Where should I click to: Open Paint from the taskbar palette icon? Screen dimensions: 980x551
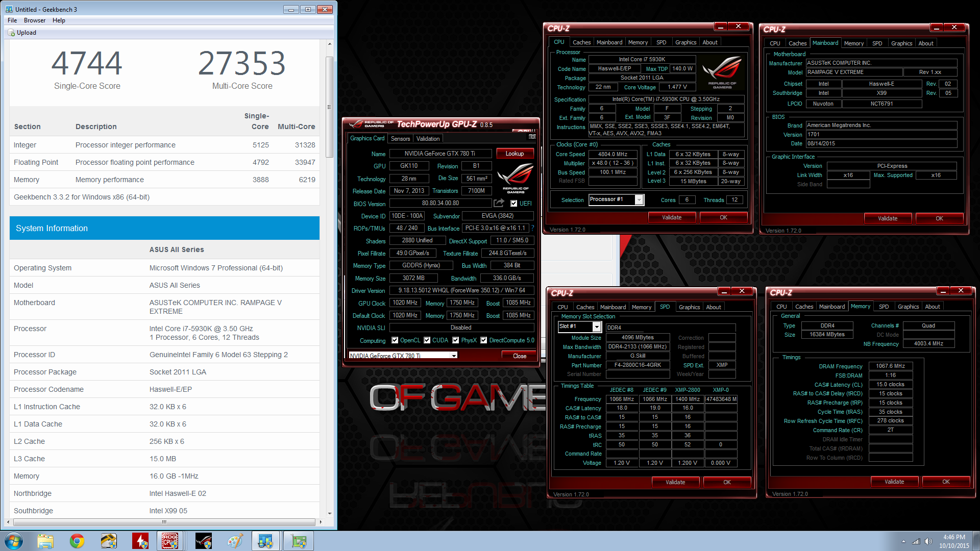point(235,541)
